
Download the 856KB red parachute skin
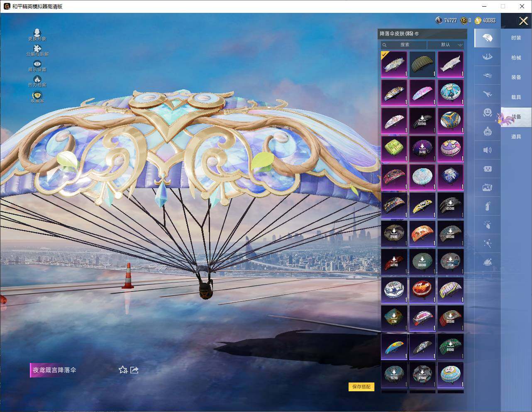pyautogui.click(x=451, y=318)
